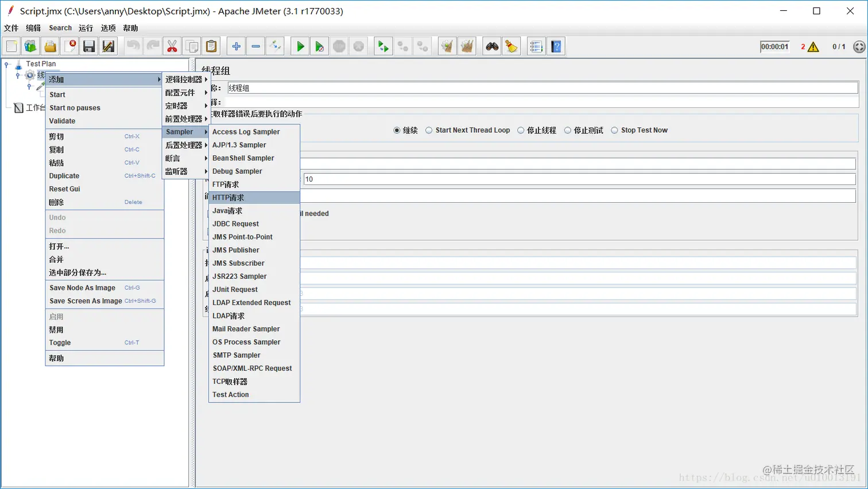
Task: Click the Copy toolbar icon
Action: 192,47
